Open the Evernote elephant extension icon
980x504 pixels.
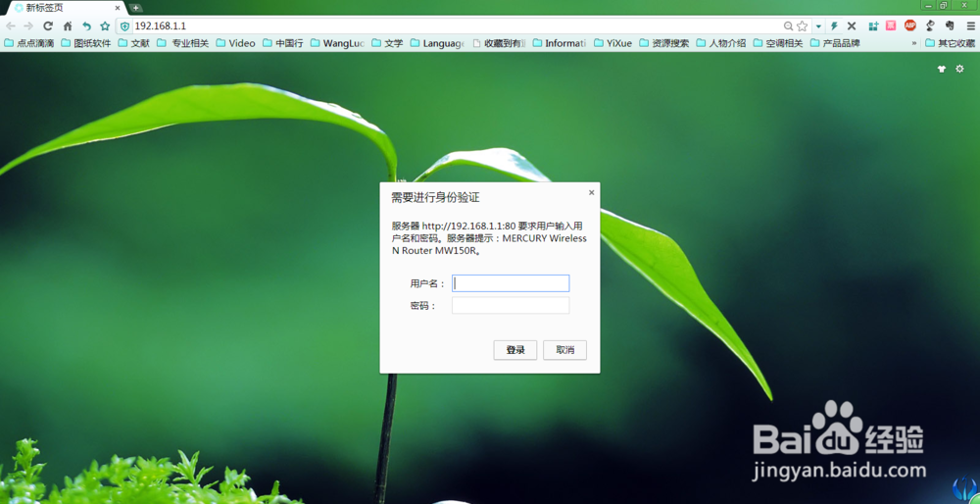coord(950,25)
